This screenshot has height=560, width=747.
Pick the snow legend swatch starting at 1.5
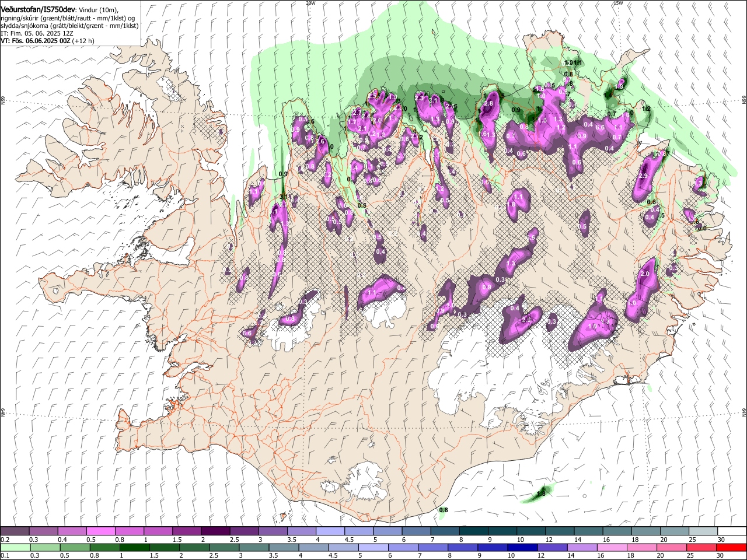click(187, 531)
